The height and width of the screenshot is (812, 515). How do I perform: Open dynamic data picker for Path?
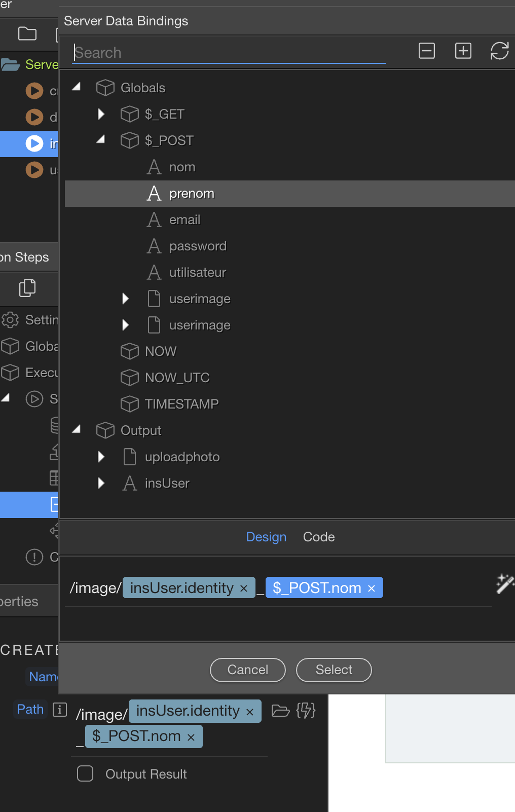[306, 711]
